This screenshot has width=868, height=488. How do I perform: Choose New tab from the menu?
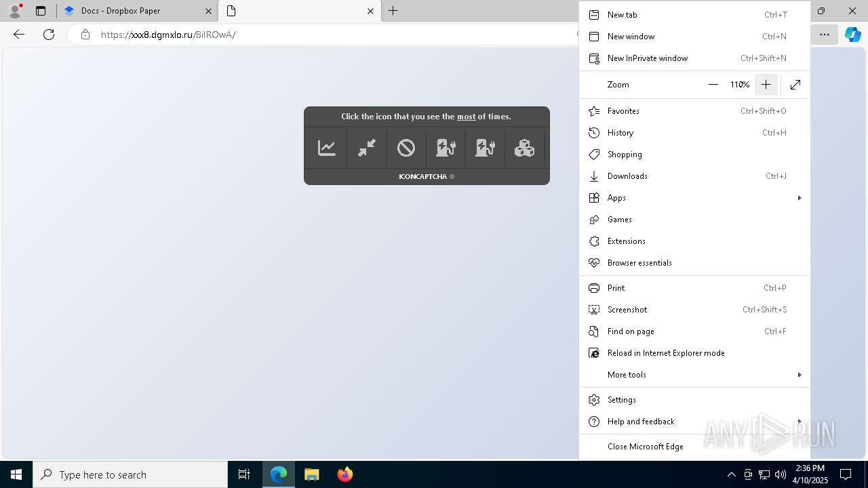(695, 15)
